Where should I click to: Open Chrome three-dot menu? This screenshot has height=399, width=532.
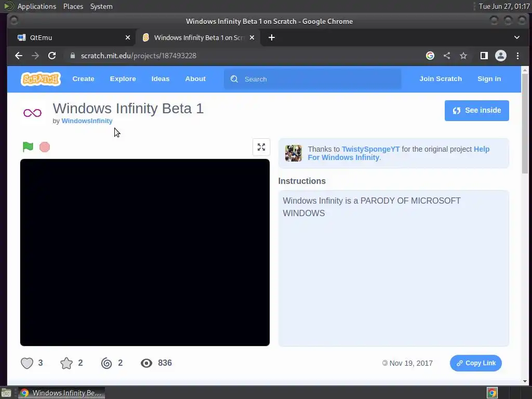518,56
